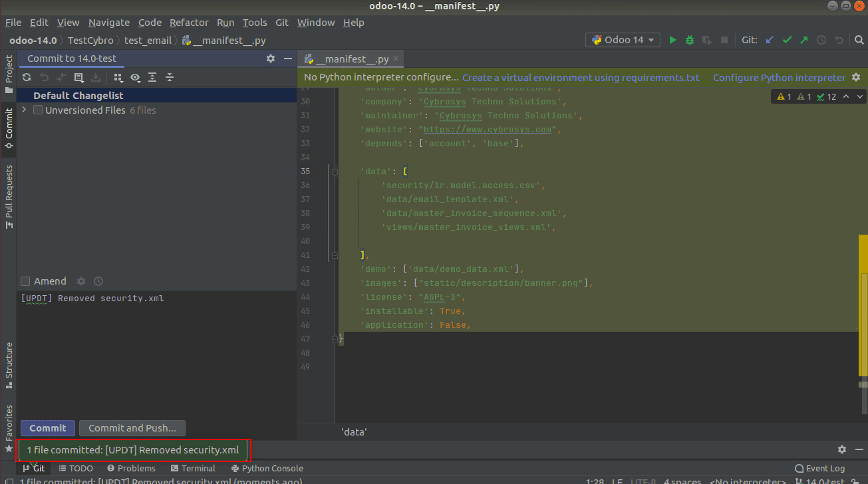
Task: Refresh the changes list in Commit panel
Action: (x=27, y=77)
